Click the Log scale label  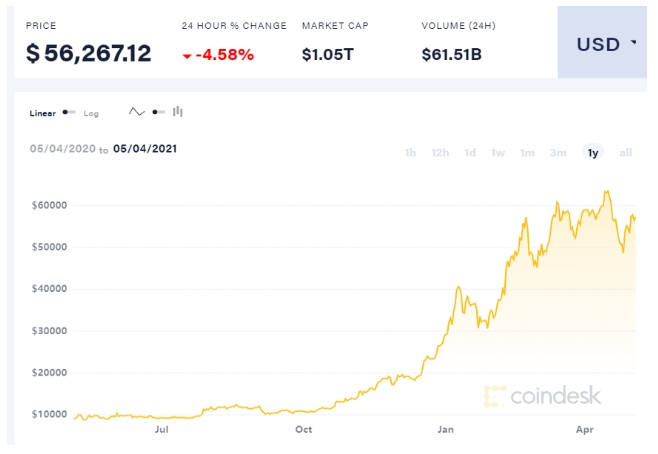(91, 113)
